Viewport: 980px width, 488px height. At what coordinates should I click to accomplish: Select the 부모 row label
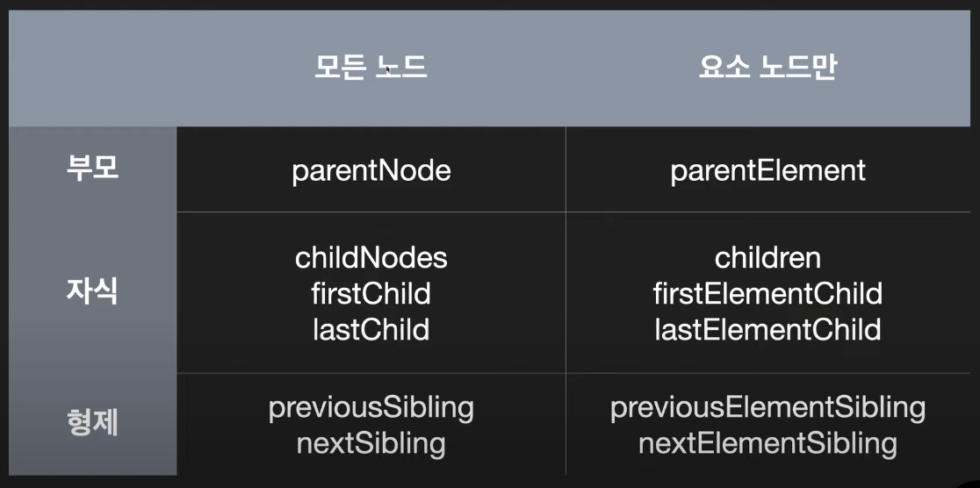92,169
